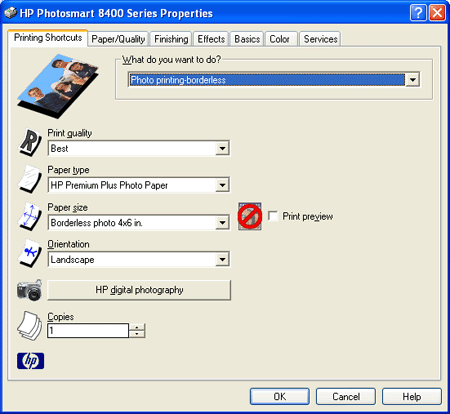450x414 pixels.
Task: Confirm with the OK button
Action: tap(280, 396)
